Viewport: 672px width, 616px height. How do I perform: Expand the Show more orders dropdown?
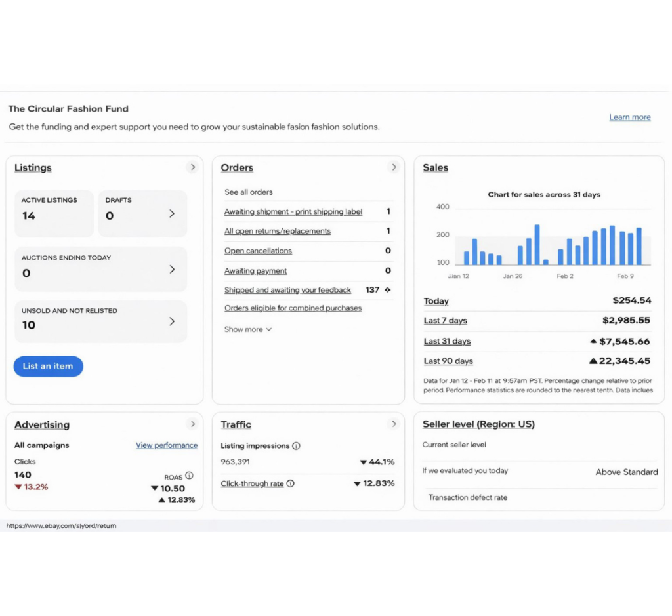click(x=247, y=329)
